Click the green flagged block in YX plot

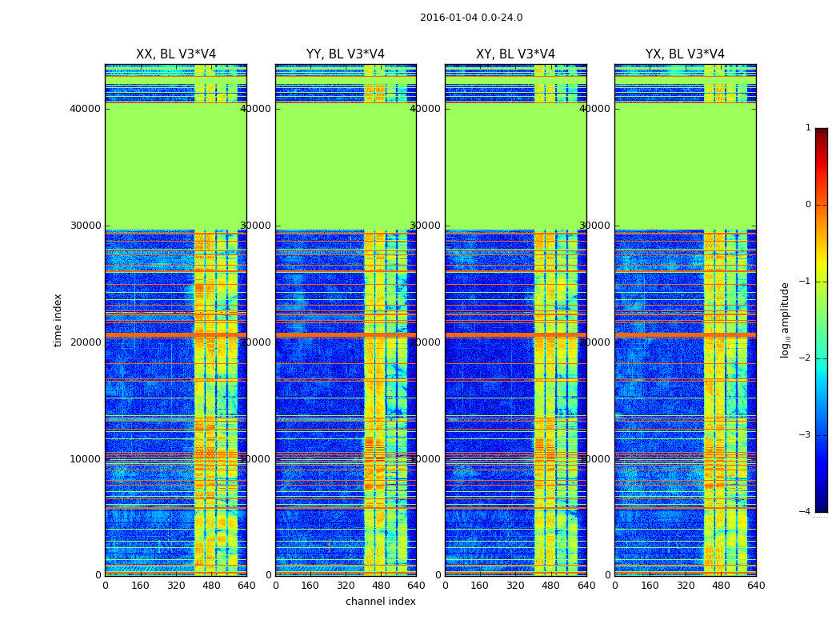(x=685, y=166)
